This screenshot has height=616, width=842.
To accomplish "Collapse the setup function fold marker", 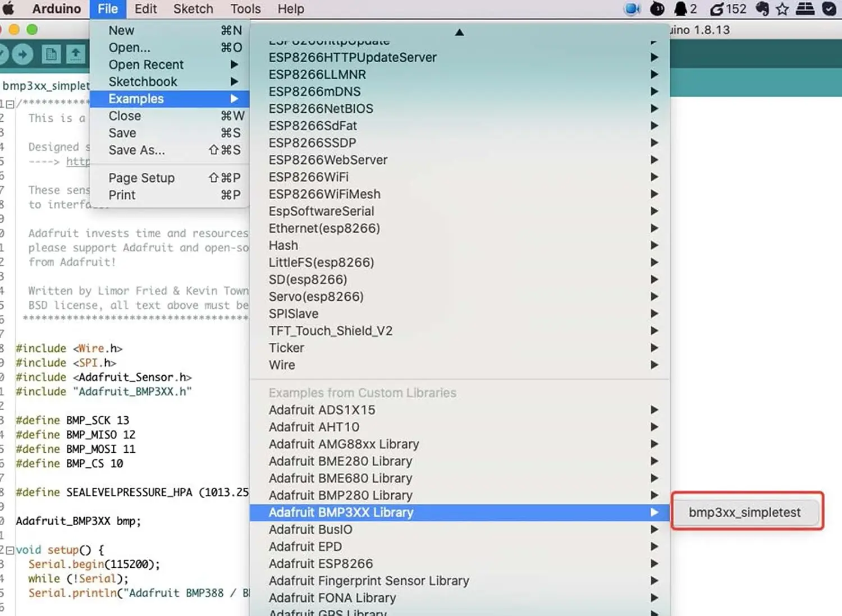I will [10, 550].
